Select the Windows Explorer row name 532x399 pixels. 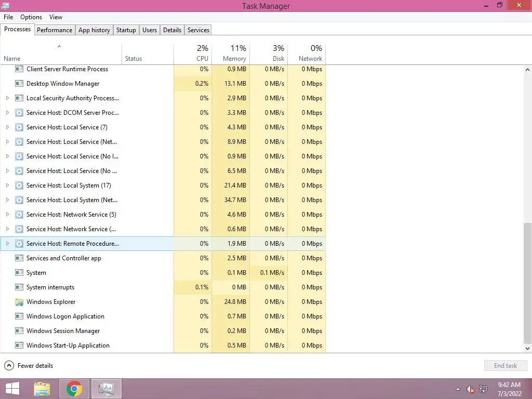click(51, 302)
